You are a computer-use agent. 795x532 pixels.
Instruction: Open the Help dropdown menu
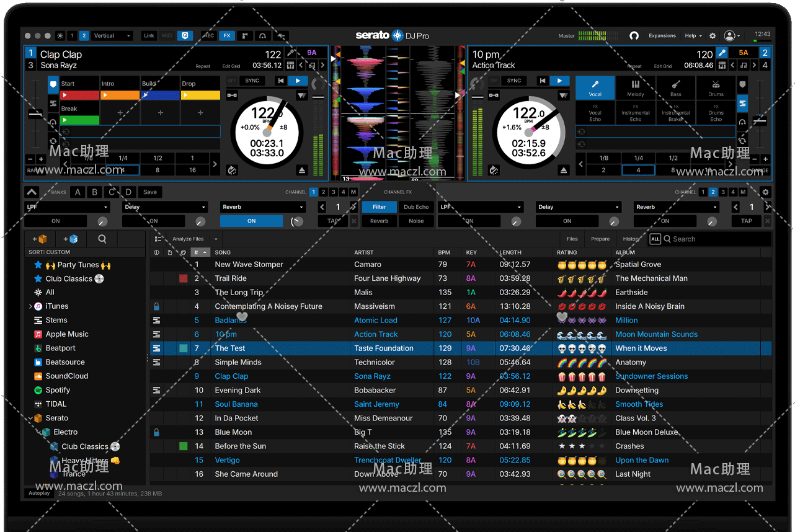click(x=693, y=36)
